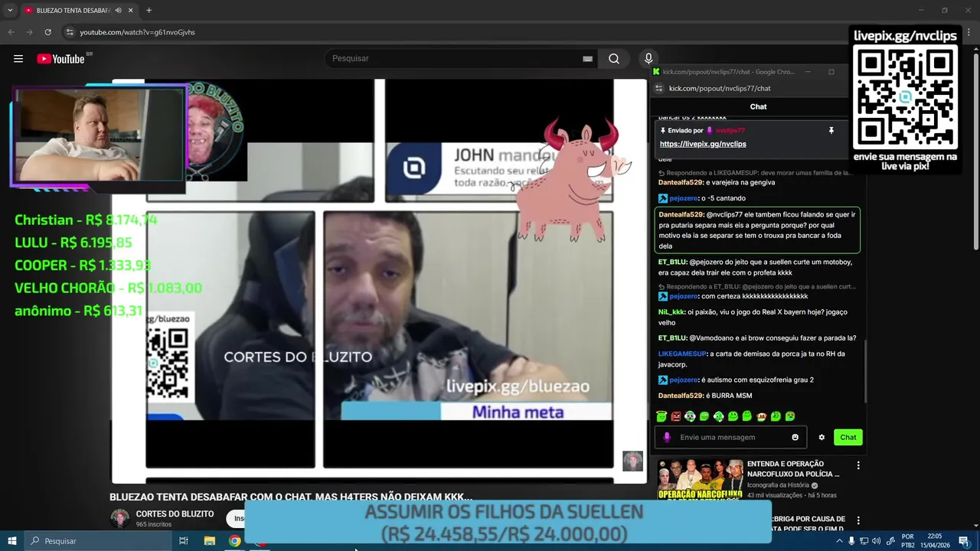The width and height of the screenshot is (980, 551).
Task: Click the channel watermark in video corner
Action: coord(632,461)
